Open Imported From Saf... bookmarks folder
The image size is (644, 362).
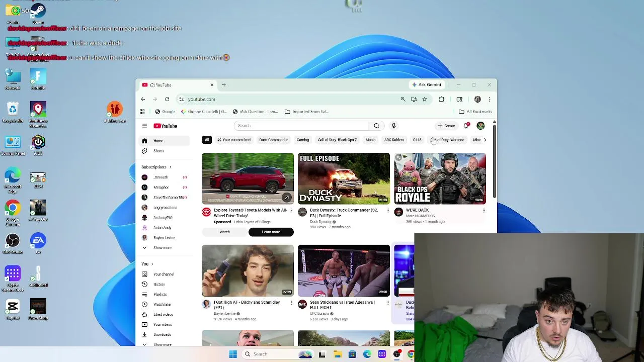click(x=307, y=112)
